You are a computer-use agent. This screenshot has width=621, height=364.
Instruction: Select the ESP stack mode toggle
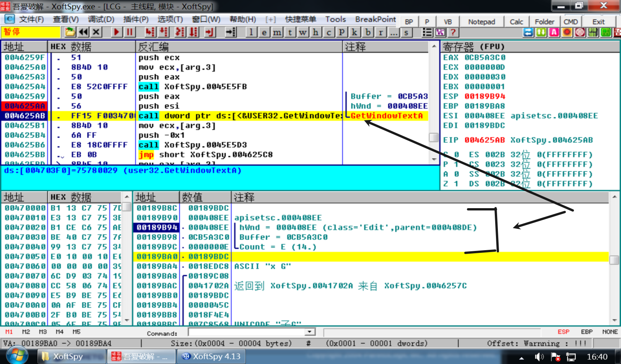pyautogui.click(x=563, y=332)
